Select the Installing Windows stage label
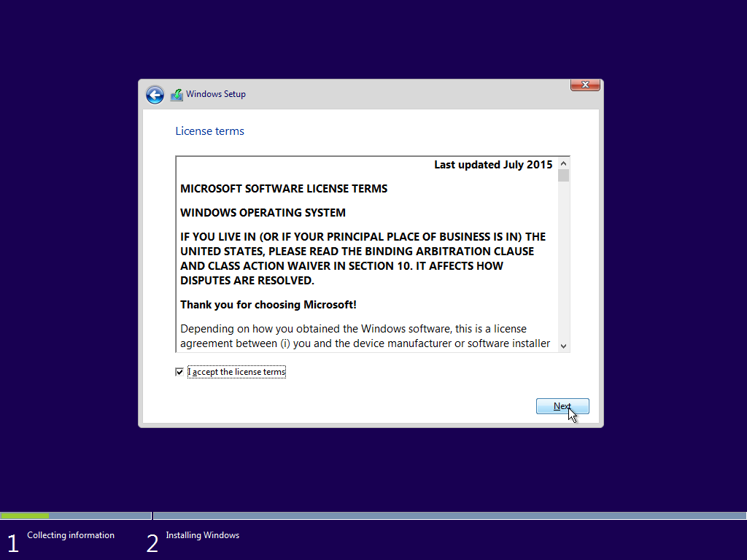The width and height of the screenshot is (747, 560). [202, 534]
